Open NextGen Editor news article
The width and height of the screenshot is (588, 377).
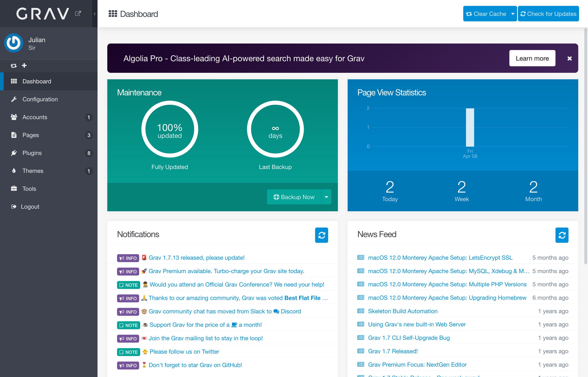[x=417, y=365]
